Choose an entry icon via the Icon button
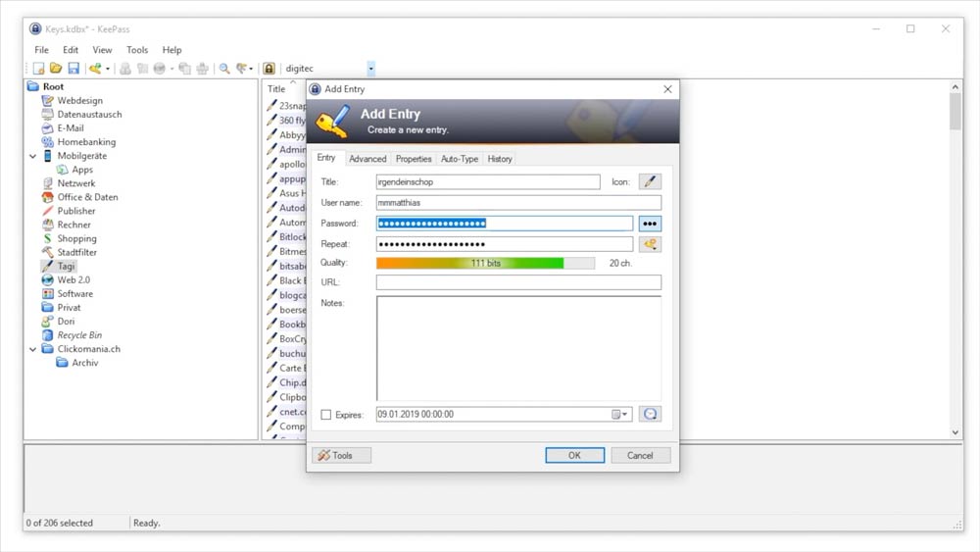This screenshot has height=552, width=980. (x=650, y=182)
